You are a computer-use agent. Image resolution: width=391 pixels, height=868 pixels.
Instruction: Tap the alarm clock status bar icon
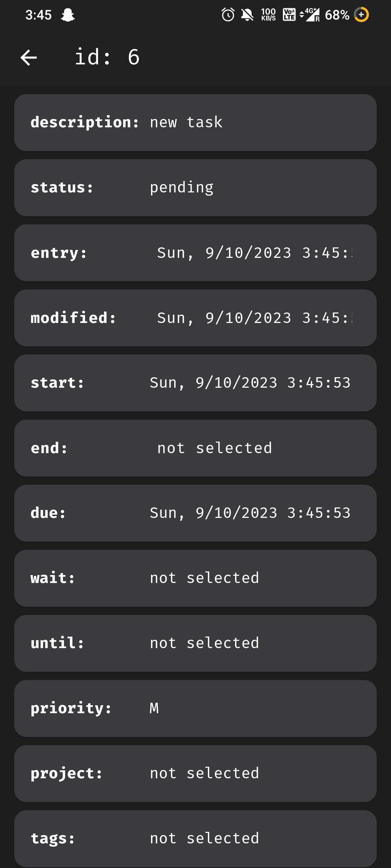pyautogui.click(x=227, y=14)
